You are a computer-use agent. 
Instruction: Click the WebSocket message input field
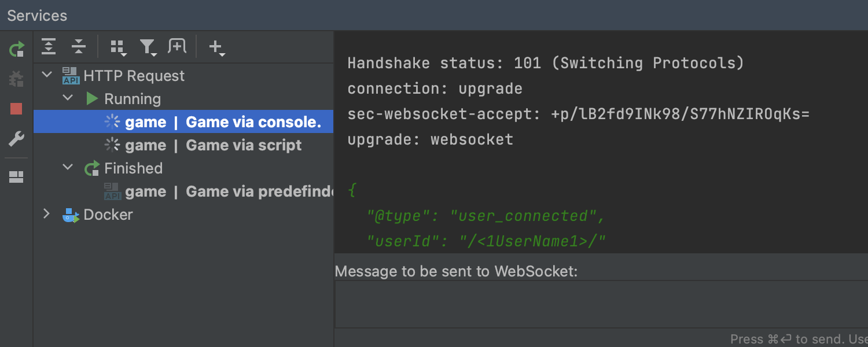pos(601,304)
